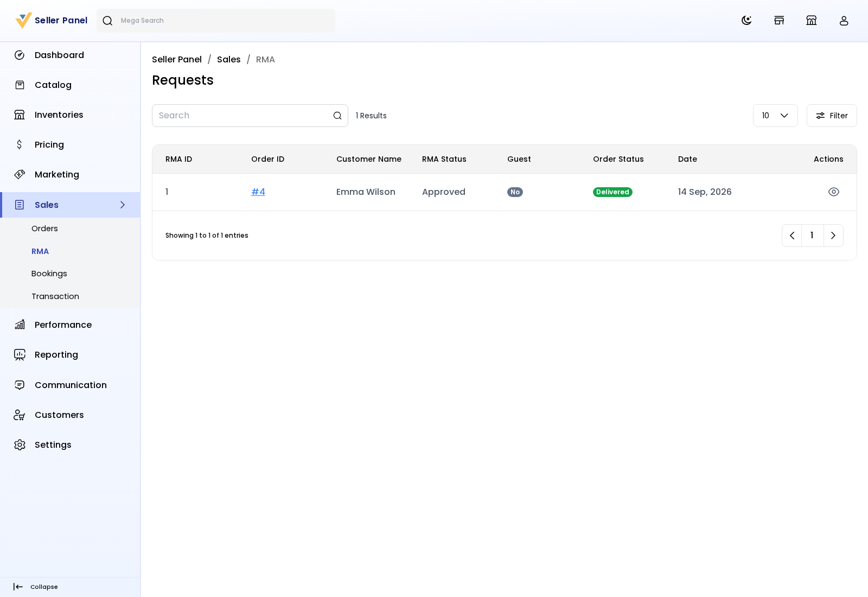868x597 pixels.
Task: Click the Approved RMA status cell
Action: (x=444, y=192)
